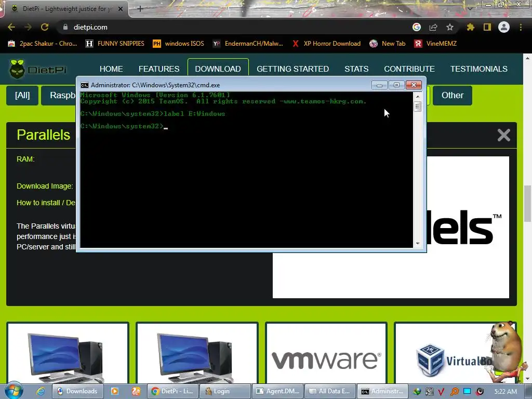Open the clock showing 5:22 AM
Viewport: 532px width, 399px height.
(x=506, y=392)
